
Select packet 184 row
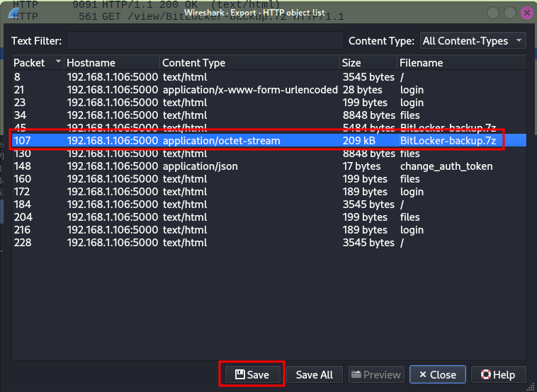coord(268,204)
